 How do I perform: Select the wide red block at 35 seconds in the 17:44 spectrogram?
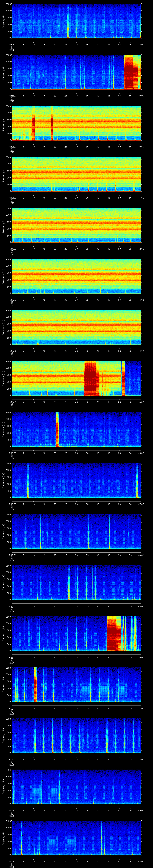click(90, 378)
